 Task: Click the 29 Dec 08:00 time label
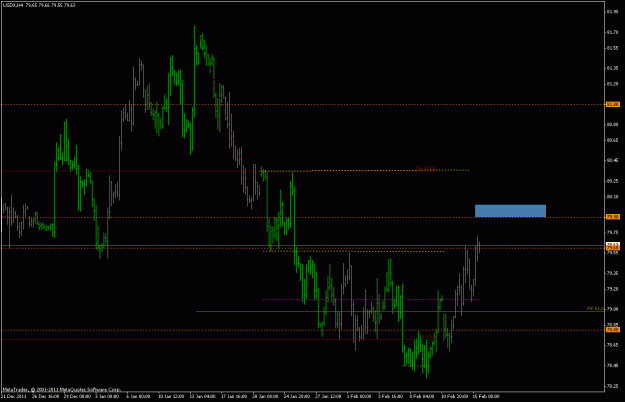[77, 396]
